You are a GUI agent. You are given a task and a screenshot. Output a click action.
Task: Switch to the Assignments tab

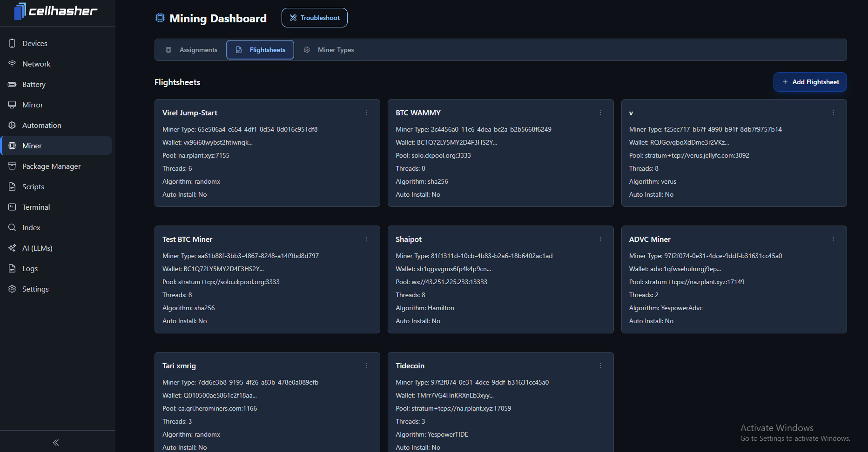click(191, 50)
